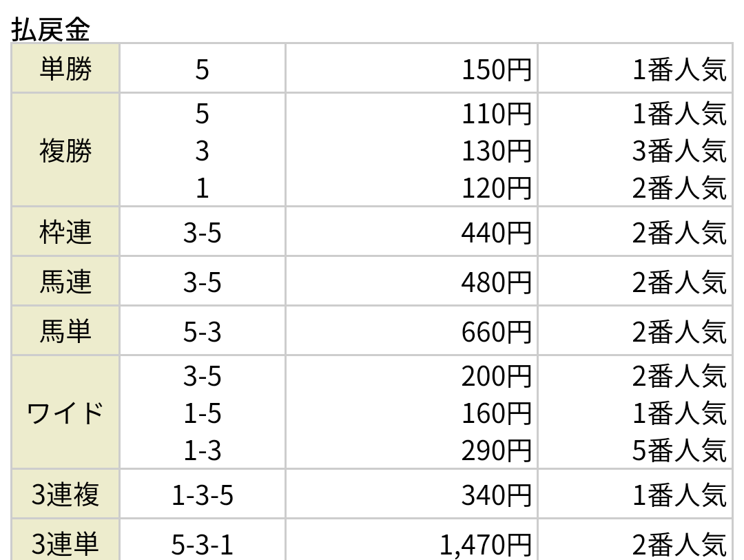Click the 馬単 row header
744x560 pixels.
pyautogui.click(x=65, y=331)
